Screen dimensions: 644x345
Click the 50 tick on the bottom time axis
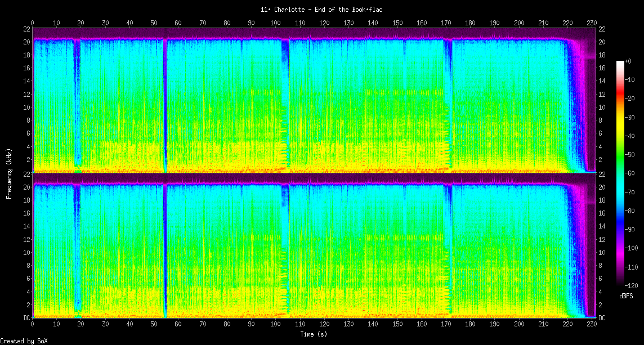[154, 325]
